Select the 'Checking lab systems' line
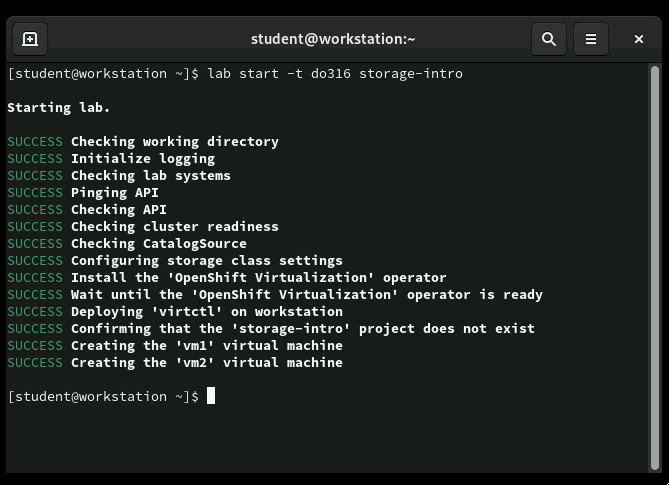 point(150,175)
